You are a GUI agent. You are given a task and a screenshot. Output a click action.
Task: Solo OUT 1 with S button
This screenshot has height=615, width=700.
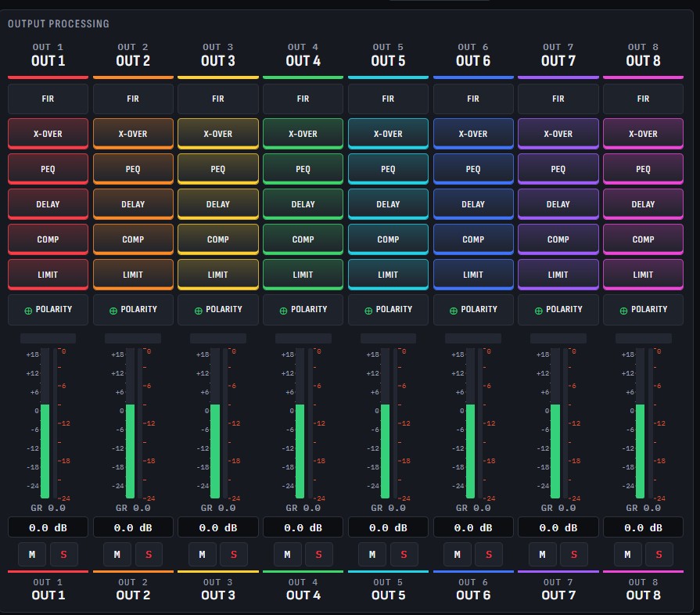click(63, 554)
